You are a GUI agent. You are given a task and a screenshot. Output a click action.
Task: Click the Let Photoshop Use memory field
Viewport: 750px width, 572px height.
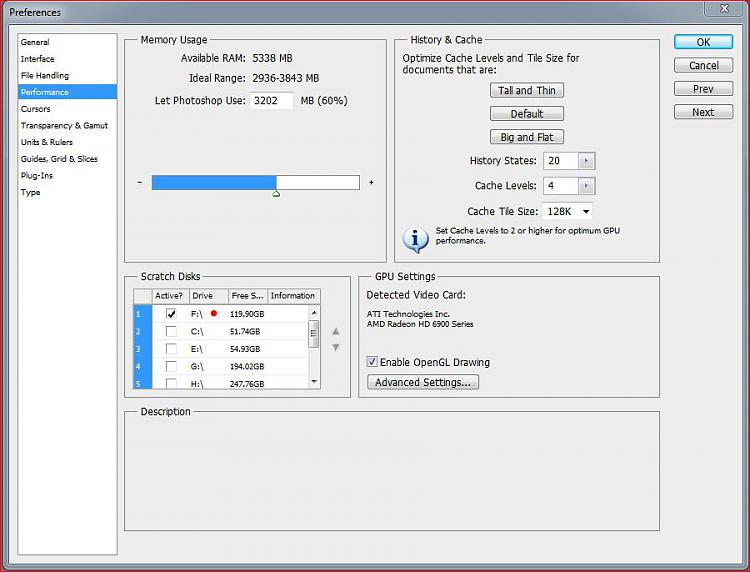(x=271, y=100)
